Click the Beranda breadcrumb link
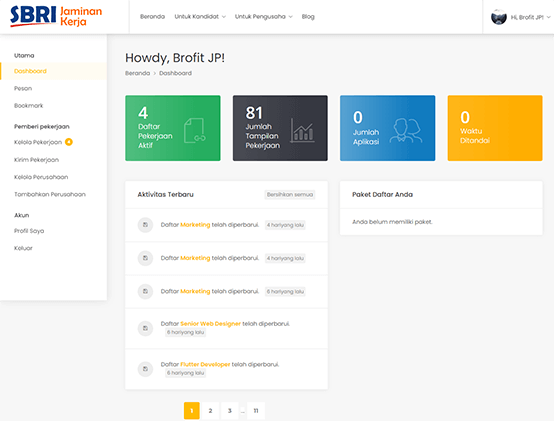 137,73
